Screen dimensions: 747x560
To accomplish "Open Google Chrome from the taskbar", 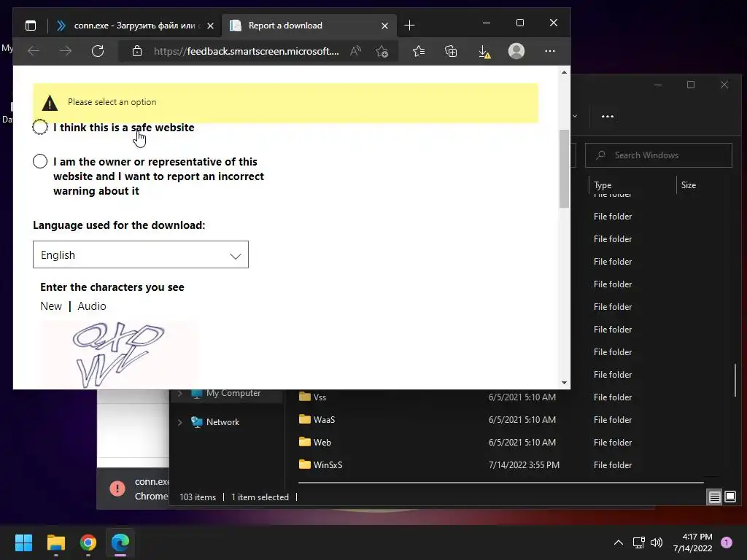I will pos(88,542).
